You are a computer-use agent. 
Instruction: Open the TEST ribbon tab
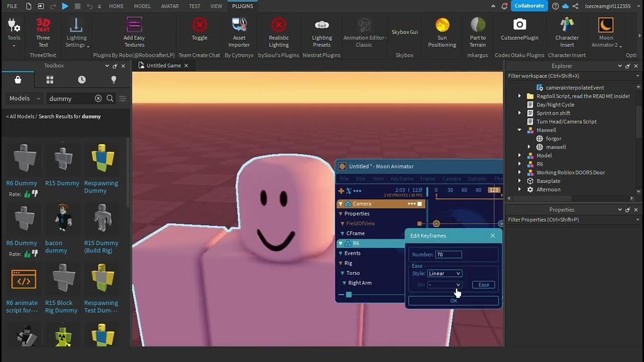[195, 6]
